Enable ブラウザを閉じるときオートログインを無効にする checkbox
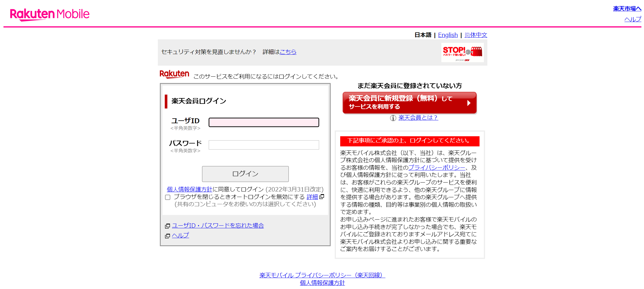The height and width of the screenshot is (289, 644). click(168, 197)
